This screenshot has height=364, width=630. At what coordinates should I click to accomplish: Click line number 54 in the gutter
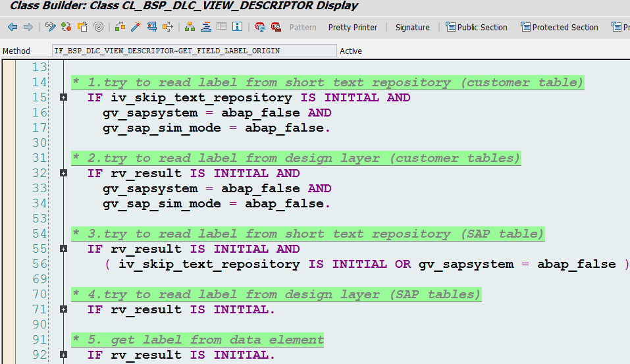click(x=39, y=234)
